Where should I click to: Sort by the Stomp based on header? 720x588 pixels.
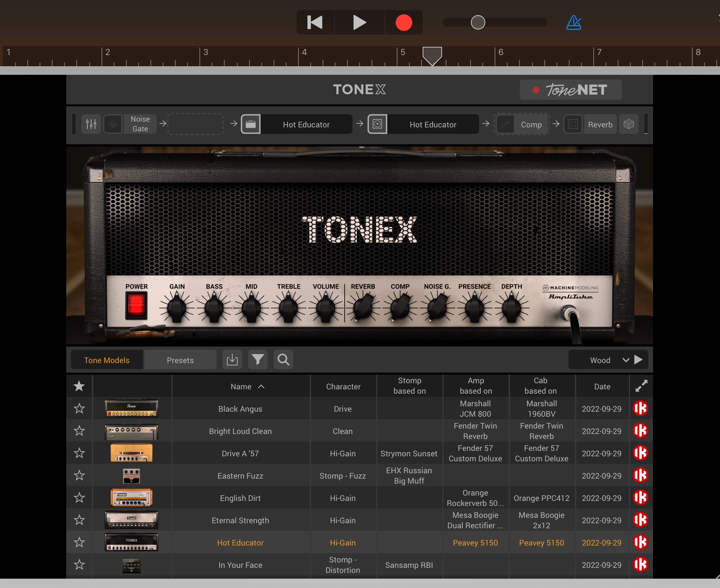click(409, 386)
